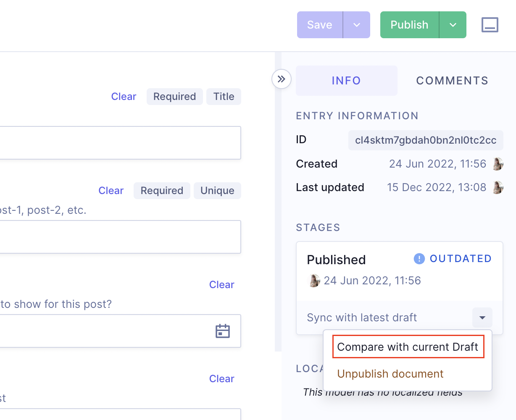Click the OUTDATED status info icon
Image resolution: width=516 pixels, height=420 pixels.
(x=419, y=259)
